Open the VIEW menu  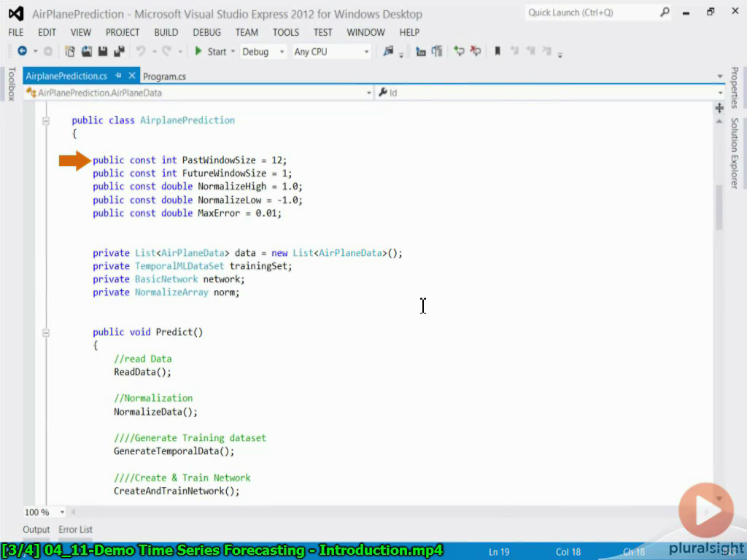coord(80,32)
